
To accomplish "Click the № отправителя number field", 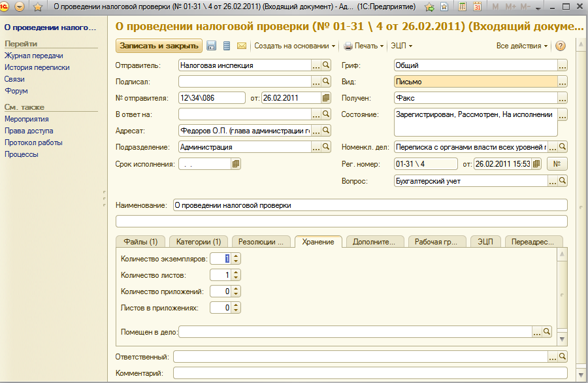I will coord(212,98).
